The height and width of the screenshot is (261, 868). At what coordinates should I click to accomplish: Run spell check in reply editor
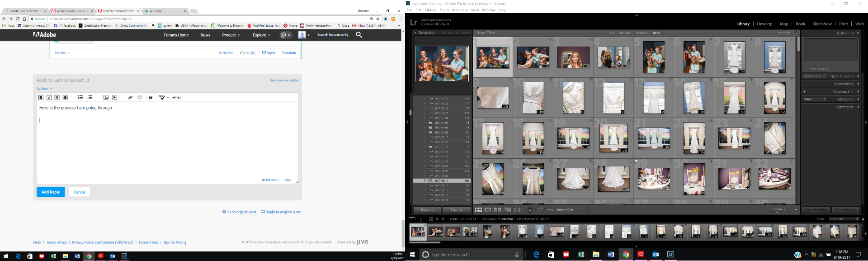click(162, 97)
